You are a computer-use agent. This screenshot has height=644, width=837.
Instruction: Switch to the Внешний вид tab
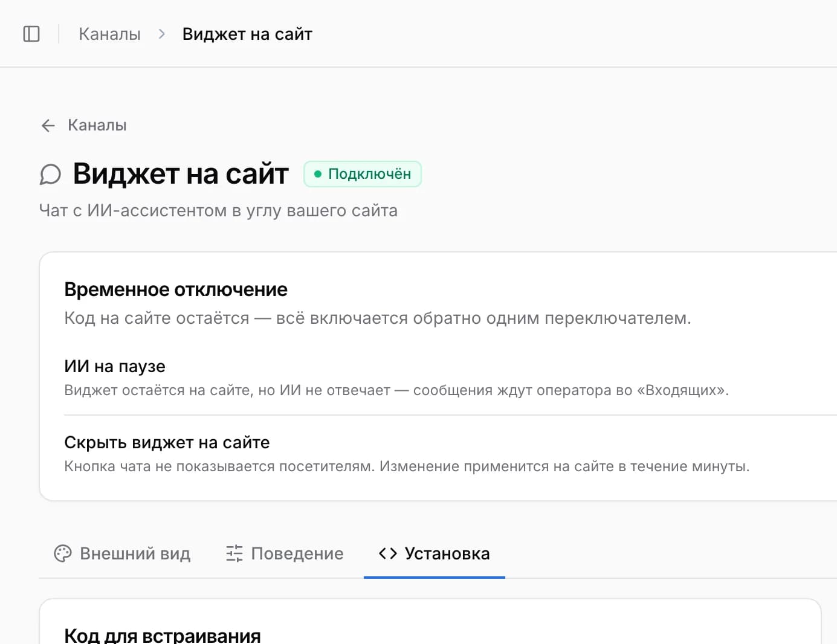[x=122, y=553]
